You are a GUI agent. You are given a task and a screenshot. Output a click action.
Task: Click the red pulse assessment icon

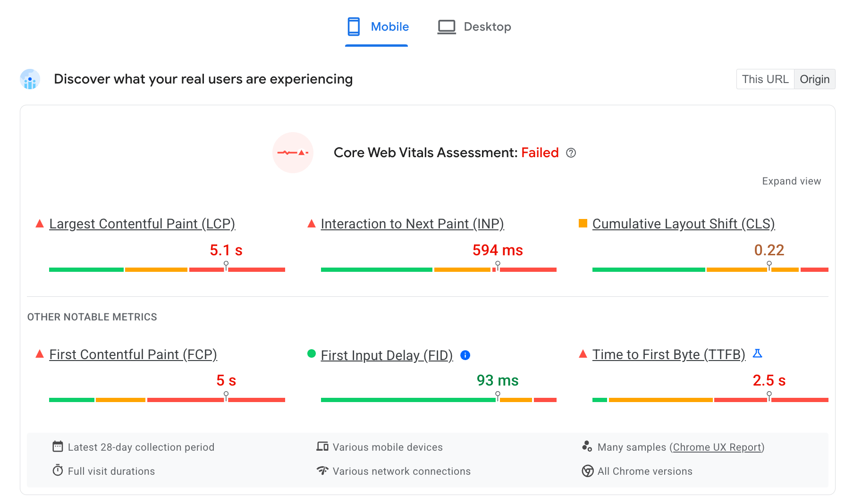click(x=293, y=153)
